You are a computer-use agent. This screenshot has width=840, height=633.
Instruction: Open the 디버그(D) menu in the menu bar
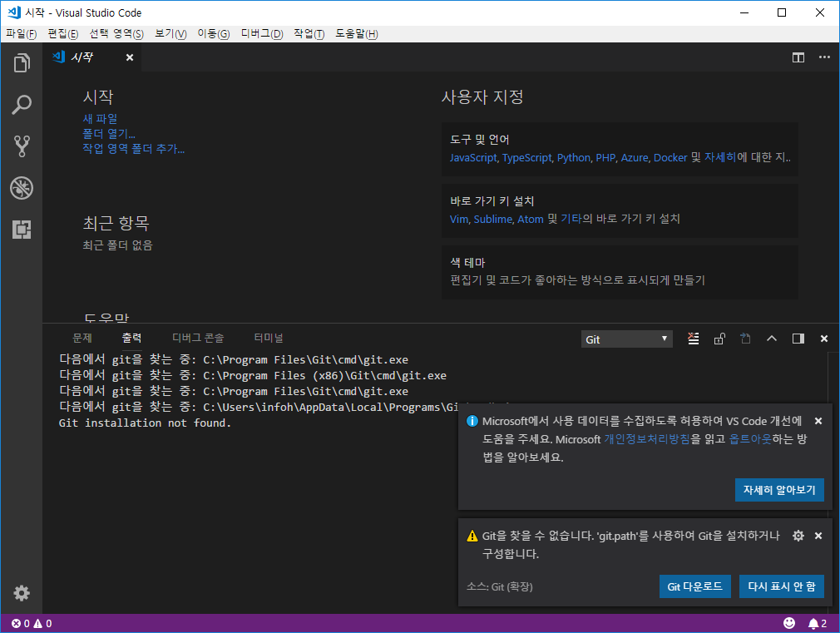point(262,34)
